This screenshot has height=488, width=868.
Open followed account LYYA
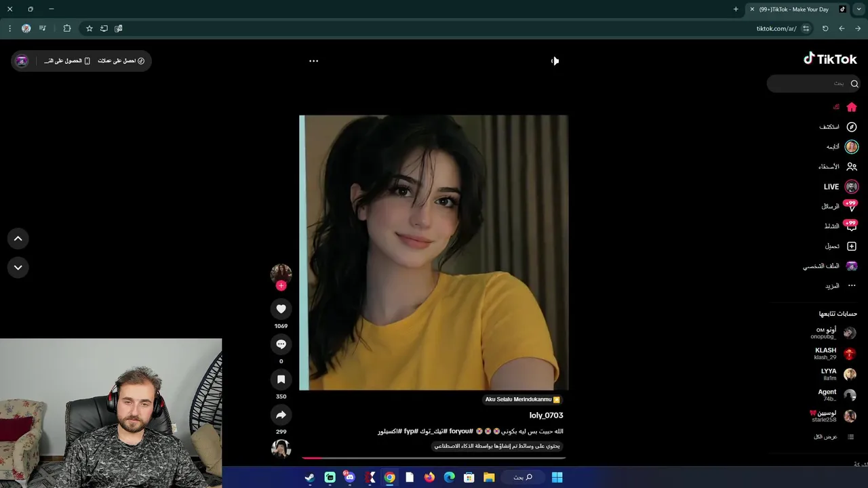tap(838, 374)
